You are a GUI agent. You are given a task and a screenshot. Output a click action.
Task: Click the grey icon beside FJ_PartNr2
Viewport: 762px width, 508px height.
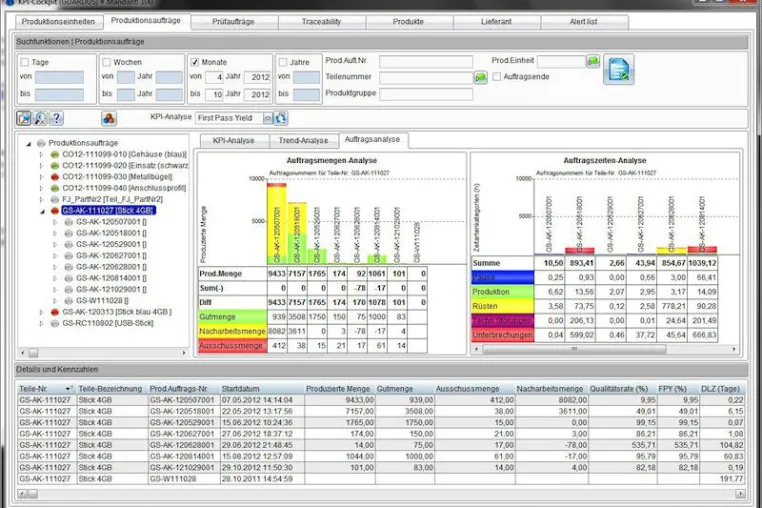(x=55, y=199)
